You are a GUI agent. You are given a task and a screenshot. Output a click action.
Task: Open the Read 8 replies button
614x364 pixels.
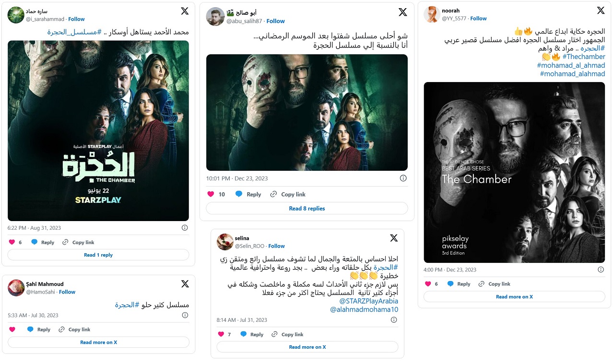(x=307, y=209)
